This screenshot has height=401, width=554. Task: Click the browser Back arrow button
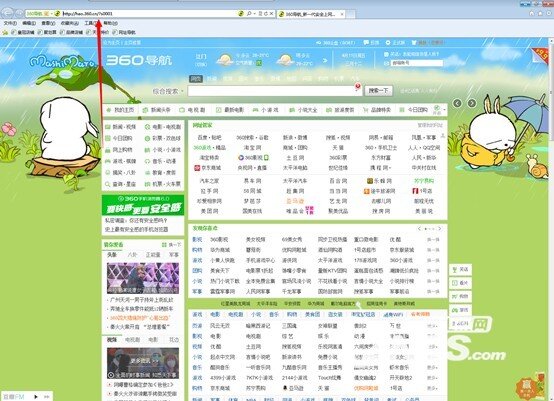pyautogui.click(x=7, y=13)
